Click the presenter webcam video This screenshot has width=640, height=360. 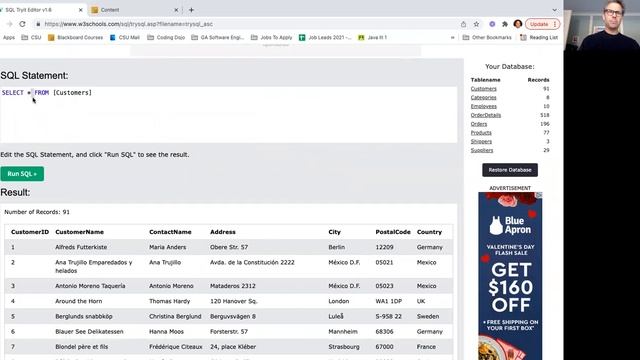[602, 25]
